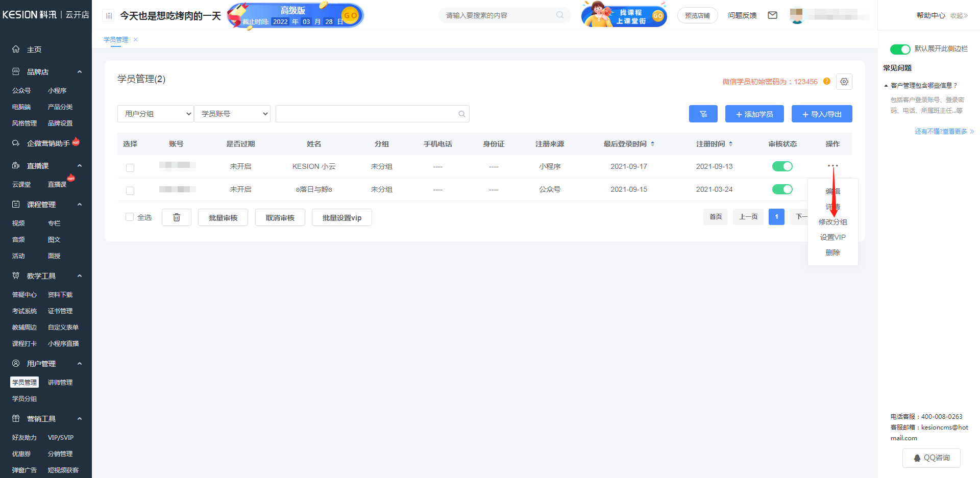Tick the checkbox for KESION 小云 row
980x478 pixels.
click(130, 167)
